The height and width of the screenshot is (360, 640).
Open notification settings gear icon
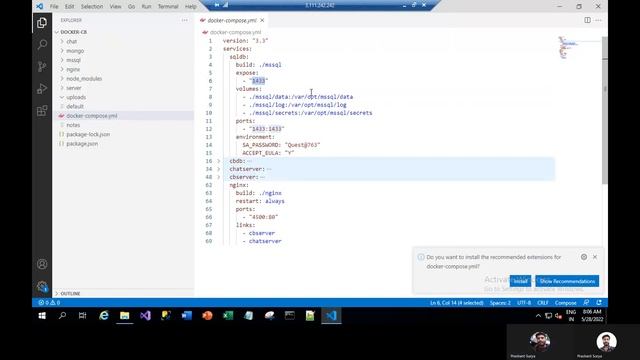click(584, 257)
